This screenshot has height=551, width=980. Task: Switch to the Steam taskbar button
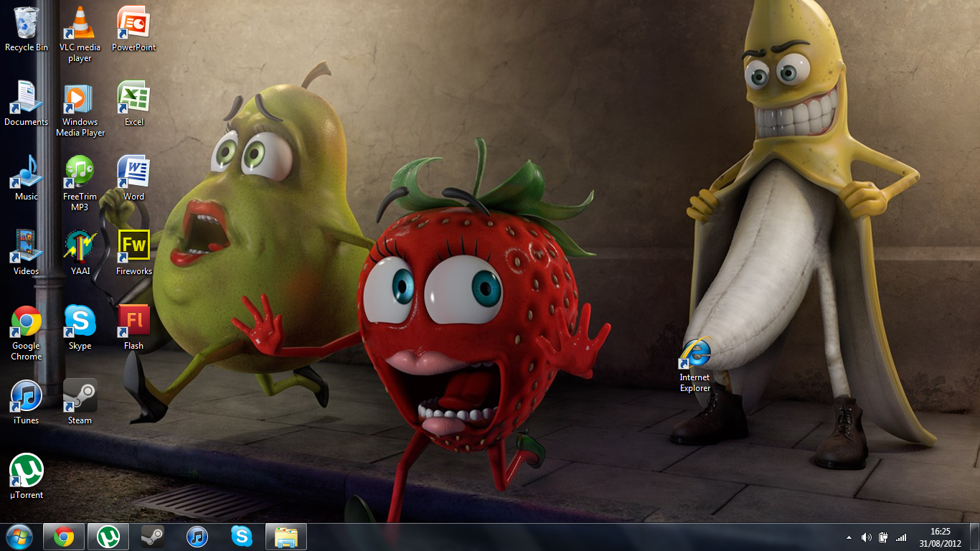pos(152,537)
